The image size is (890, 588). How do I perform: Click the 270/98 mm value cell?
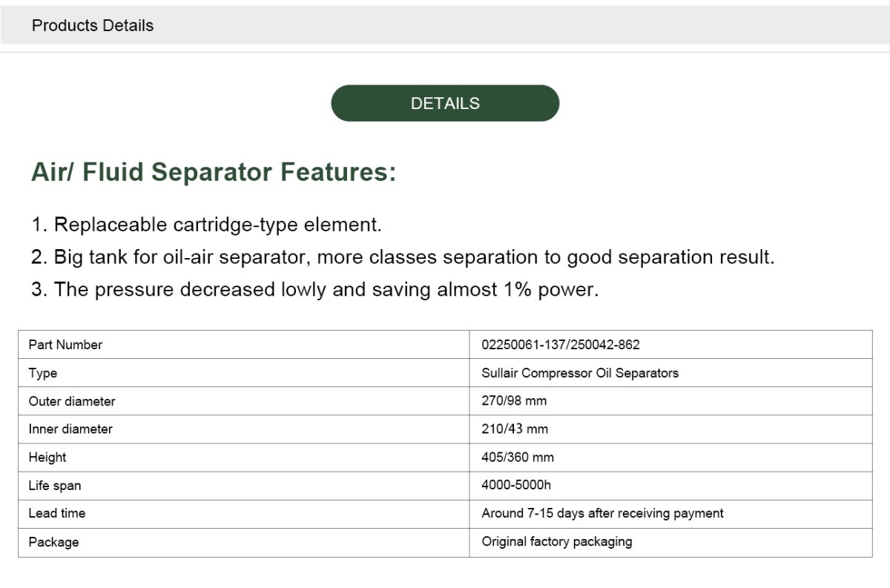670,401
